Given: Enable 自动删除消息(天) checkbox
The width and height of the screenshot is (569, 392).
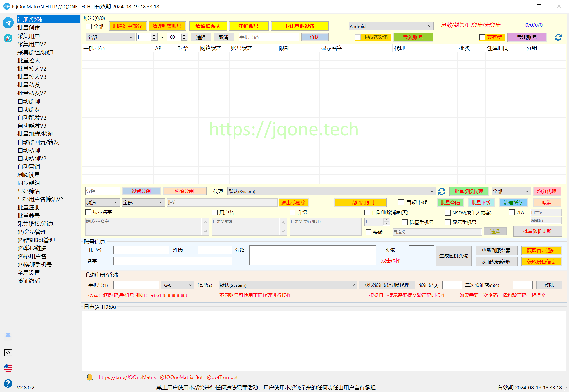Looking at the screenshot, I should [367, 212].
